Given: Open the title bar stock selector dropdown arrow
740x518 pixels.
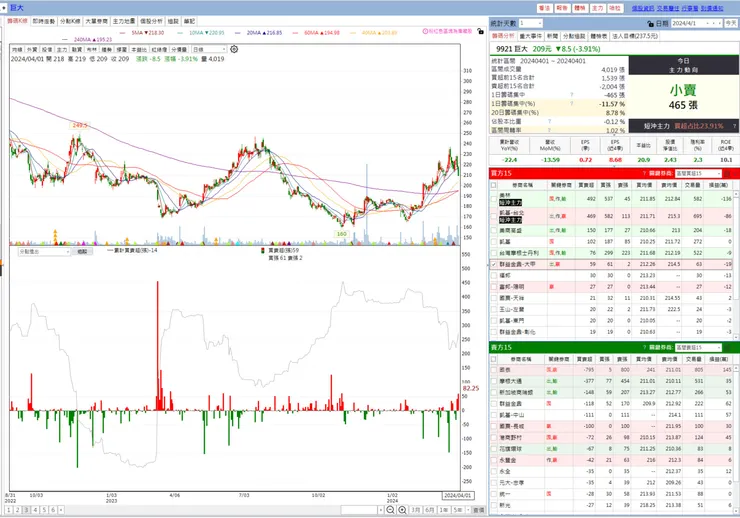Looking at the screenshot, I should click(x=4, y=8).
